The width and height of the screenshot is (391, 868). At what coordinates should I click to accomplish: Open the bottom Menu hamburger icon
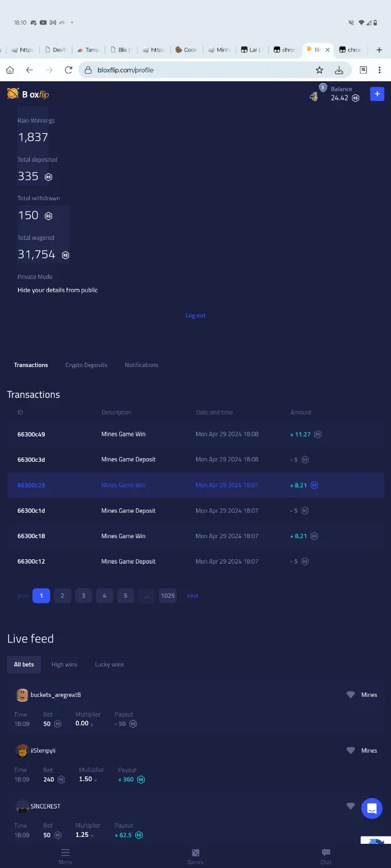65,852
